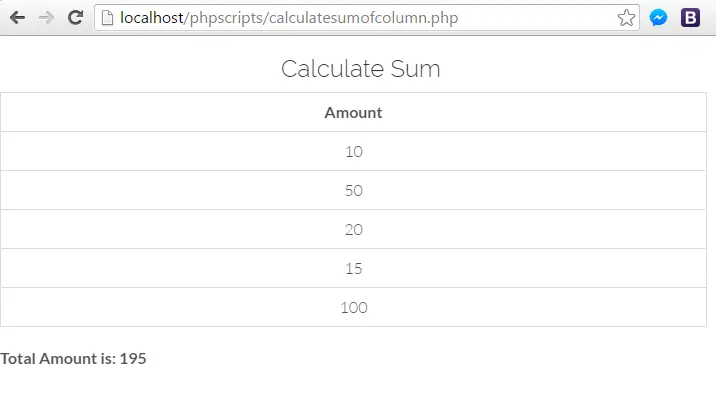Click the page document icon in address bar
Screen dimensions: 716x395
[x=107, y=18]
